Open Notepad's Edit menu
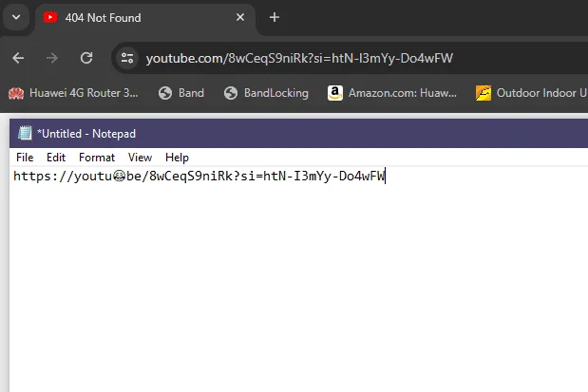 [56, 158]
